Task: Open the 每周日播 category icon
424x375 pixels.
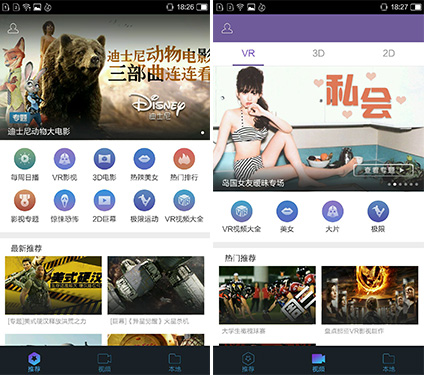Action: point(25,159)
